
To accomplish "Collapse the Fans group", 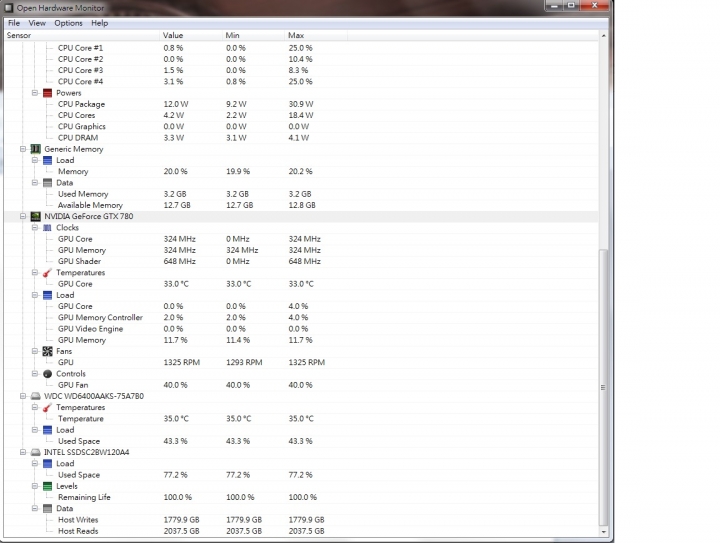I will pyautogui.click(x=34, y=351).
